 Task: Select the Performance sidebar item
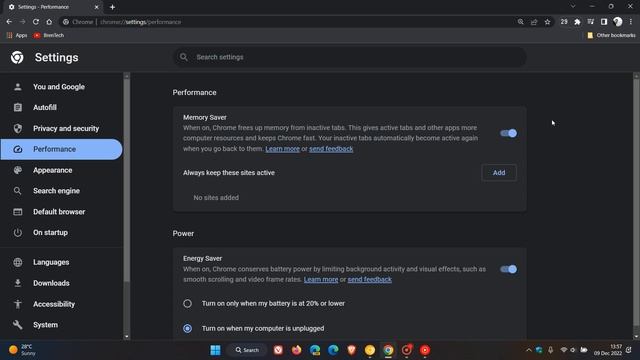tap(61, 149)
